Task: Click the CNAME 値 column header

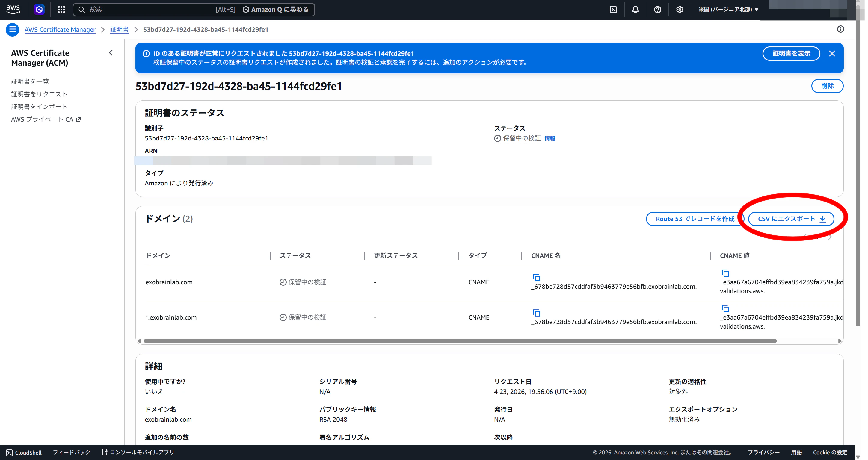Action: [735, 255]
